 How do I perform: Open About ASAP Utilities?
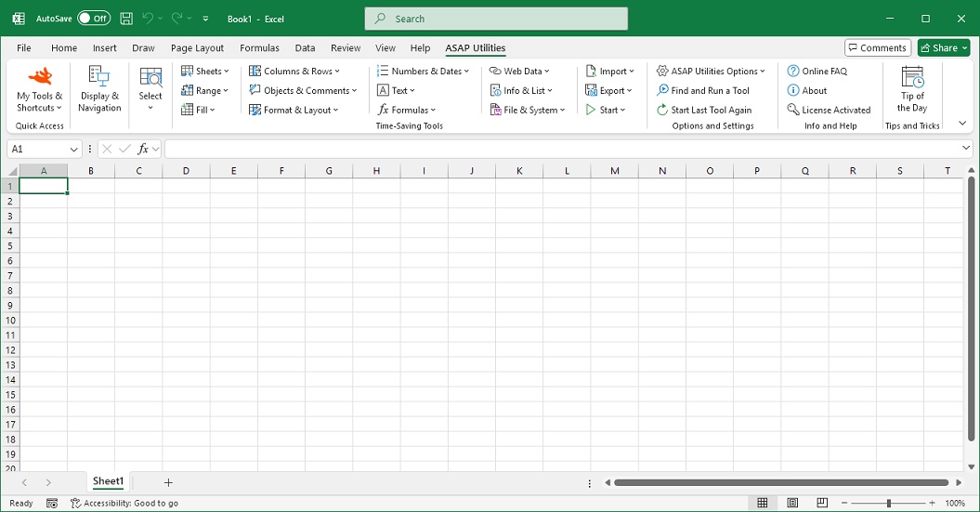point(807,91)
